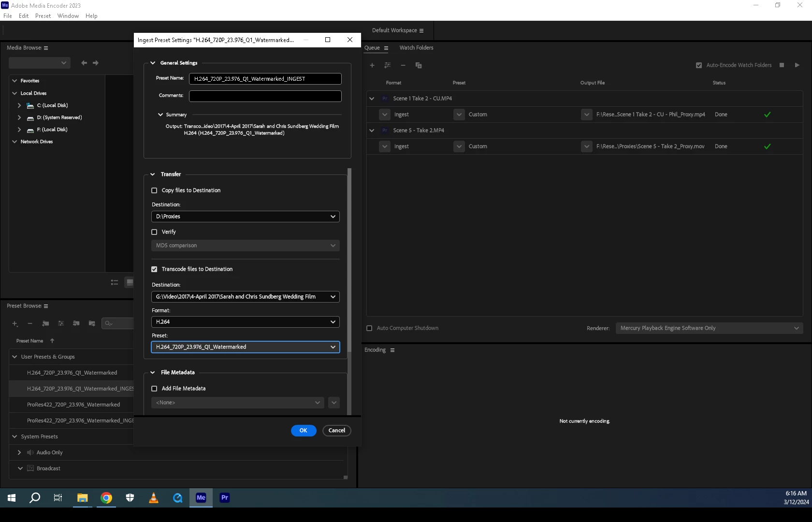Enable the Verify checkbox
The width and height of the screenshot is (812, 522).
click(155, 232)
